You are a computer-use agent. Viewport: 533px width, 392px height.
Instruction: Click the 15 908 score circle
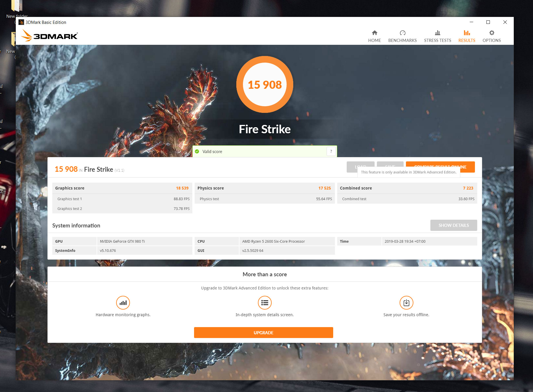264,84
